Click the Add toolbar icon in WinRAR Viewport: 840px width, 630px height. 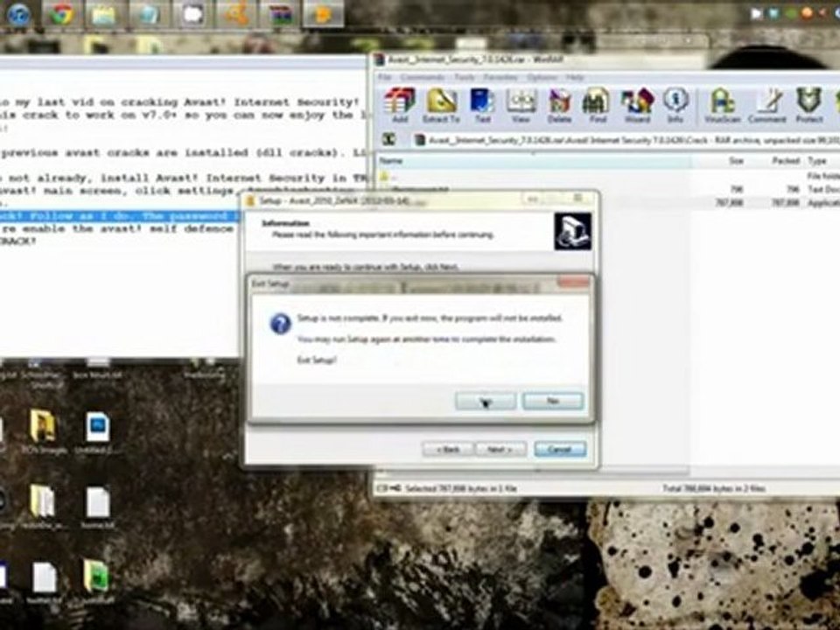(400, 105)
